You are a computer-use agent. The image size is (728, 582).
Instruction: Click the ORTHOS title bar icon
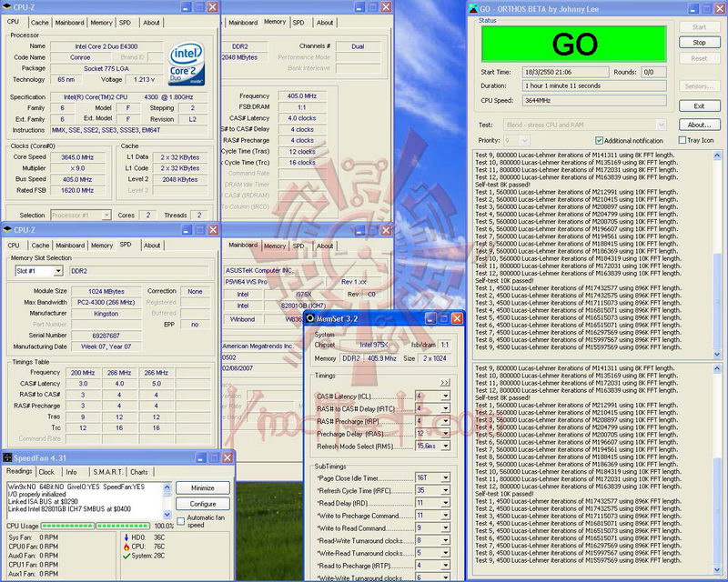pyautogui.click(x=473, y=8)
